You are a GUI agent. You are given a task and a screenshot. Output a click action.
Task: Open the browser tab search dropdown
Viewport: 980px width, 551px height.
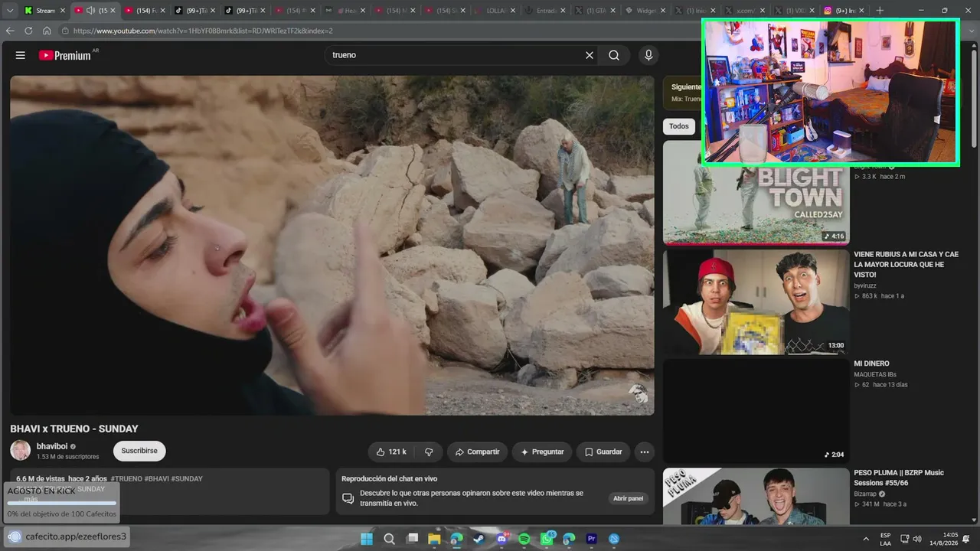click(10, 11)
